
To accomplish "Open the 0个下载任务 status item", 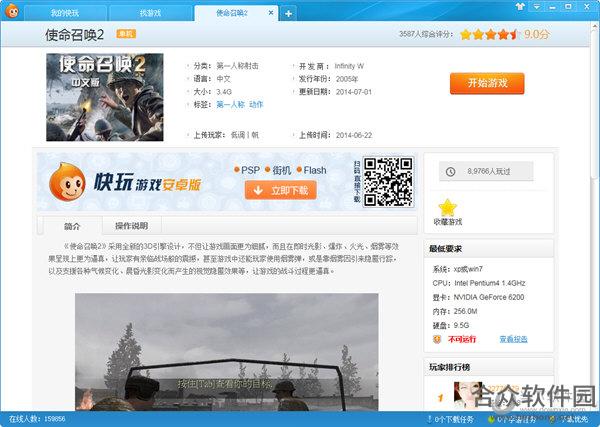I will click(450, 419).
